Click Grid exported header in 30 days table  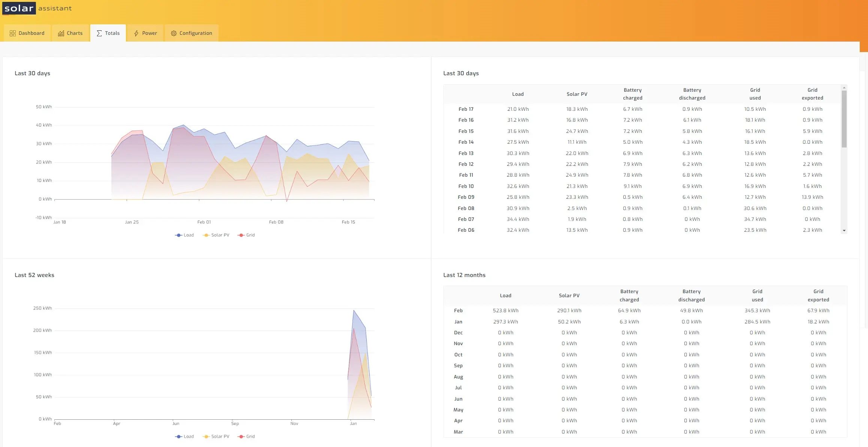tap(812, 94)
